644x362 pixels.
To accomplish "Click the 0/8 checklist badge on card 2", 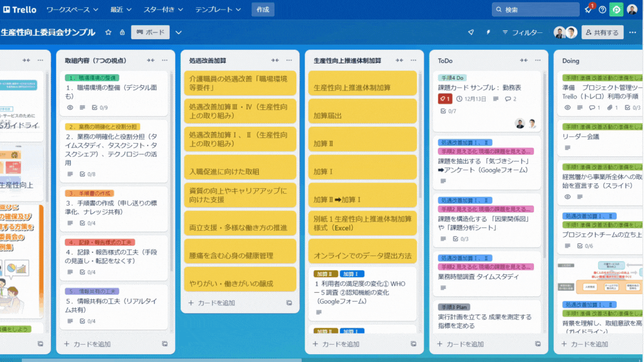I will 87,174.
